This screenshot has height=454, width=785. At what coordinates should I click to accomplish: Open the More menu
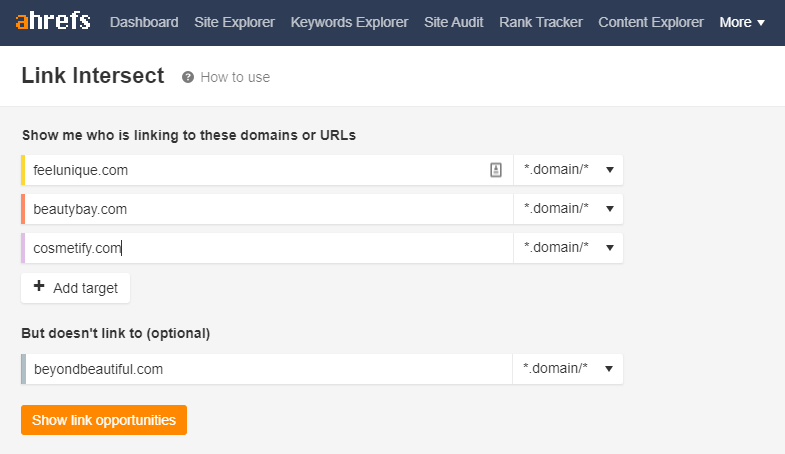click(x=742, y=22)
